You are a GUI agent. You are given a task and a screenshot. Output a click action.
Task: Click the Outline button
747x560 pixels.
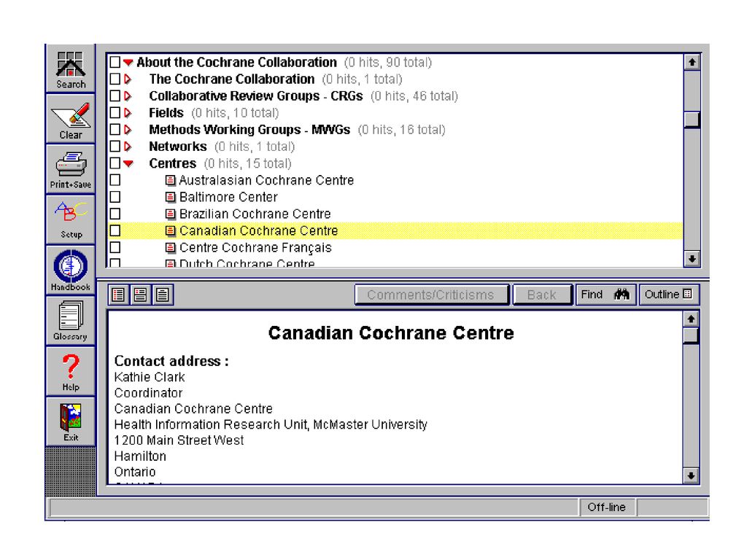pyautogui.click(x=669, y=295)
